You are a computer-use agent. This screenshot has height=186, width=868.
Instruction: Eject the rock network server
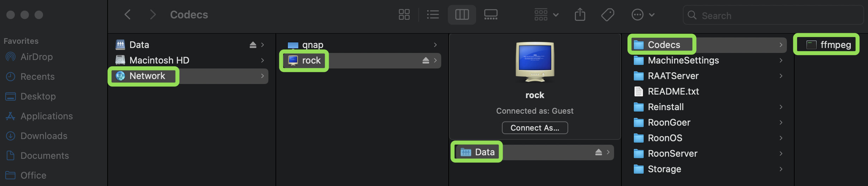(426, 60)
